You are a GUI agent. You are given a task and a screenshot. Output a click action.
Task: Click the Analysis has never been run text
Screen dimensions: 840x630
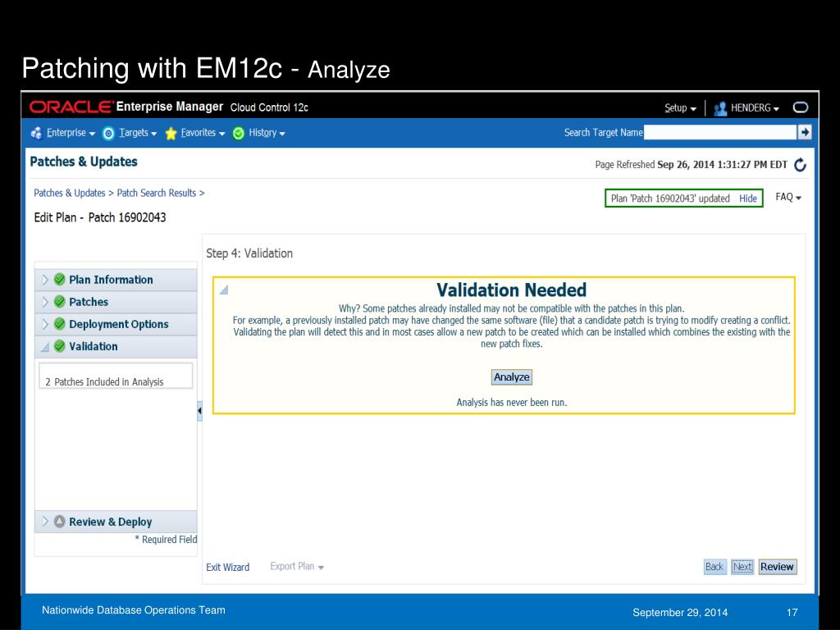pyautogui.click(x=512, y=402)
